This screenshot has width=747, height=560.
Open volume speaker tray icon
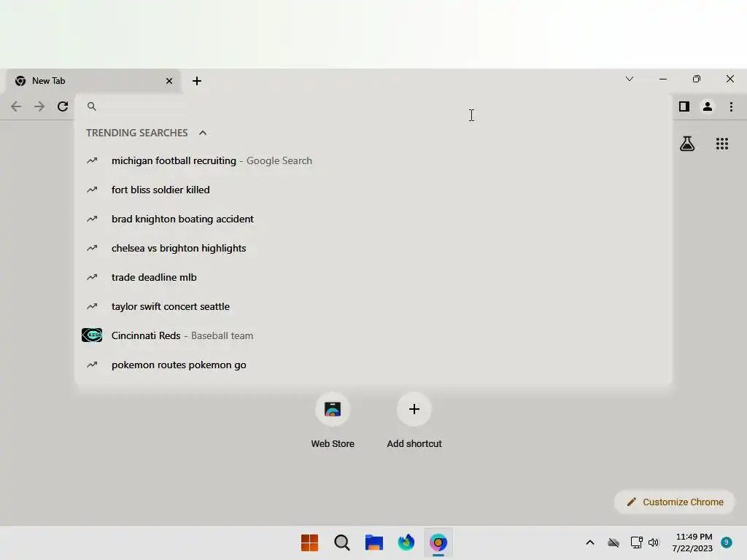pos(654,542)
